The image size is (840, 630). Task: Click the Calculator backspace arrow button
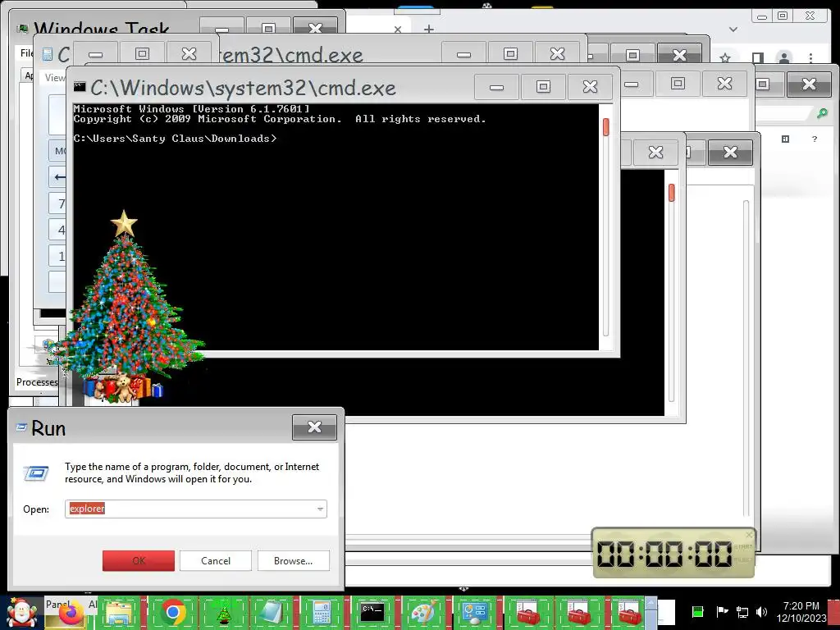pos(58,176)
